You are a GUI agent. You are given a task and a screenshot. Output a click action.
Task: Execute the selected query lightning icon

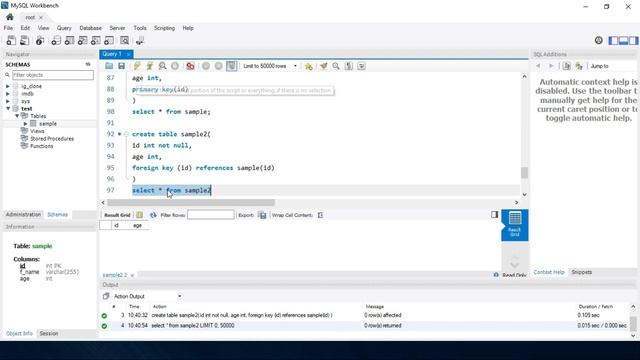[137, 66]
